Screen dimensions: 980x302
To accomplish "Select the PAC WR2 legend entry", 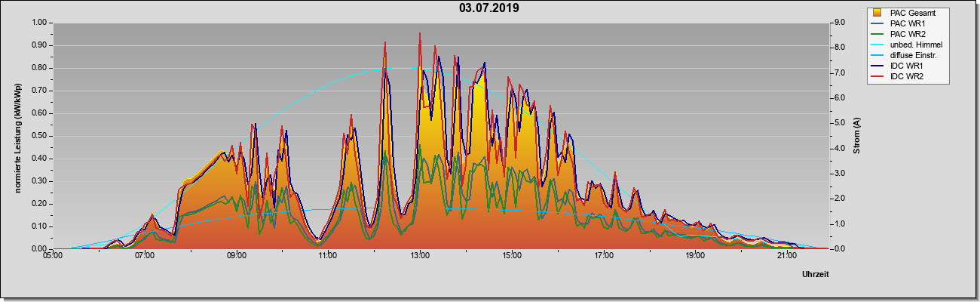I will pos(907,34).
